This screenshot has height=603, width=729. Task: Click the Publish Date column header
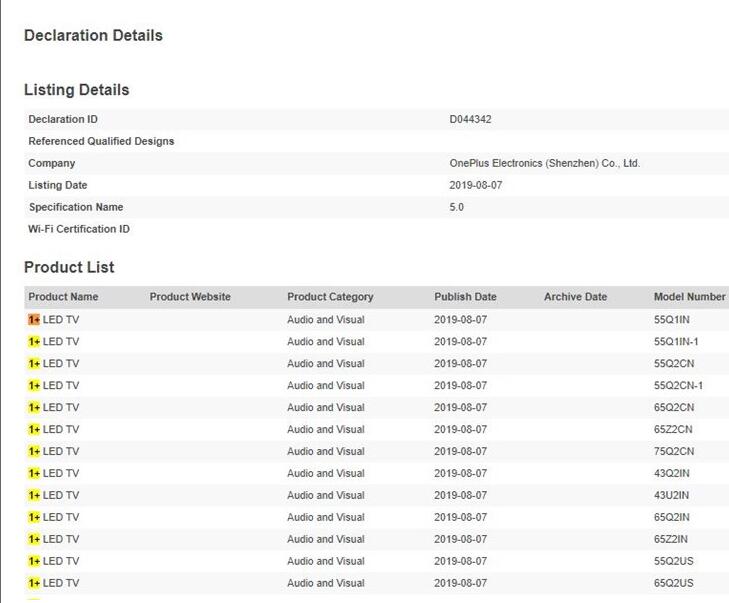[465, 297]
